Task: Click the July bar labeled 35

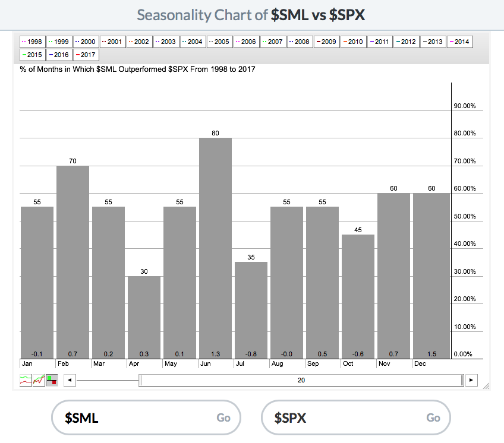Action: 251,311
